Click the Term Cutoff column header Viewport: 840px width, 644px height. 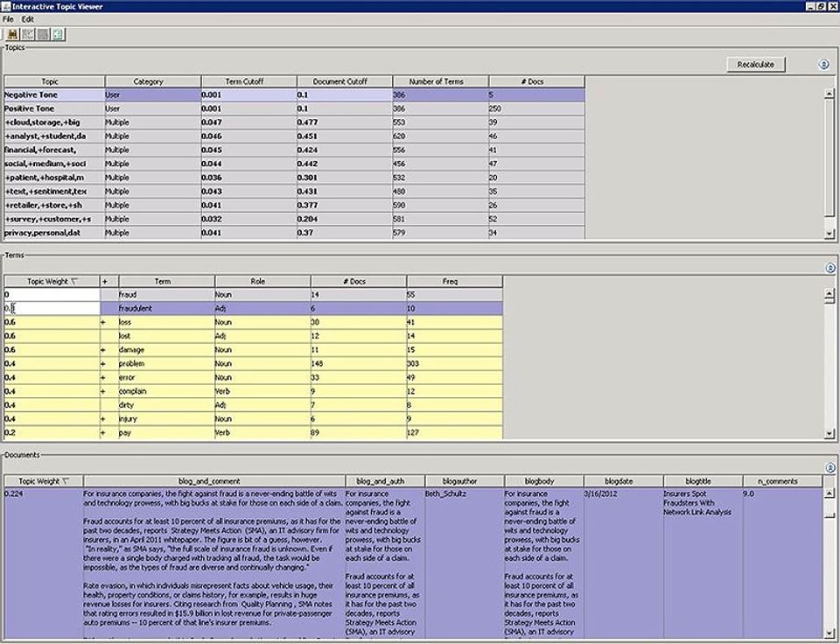click(248, 81)
